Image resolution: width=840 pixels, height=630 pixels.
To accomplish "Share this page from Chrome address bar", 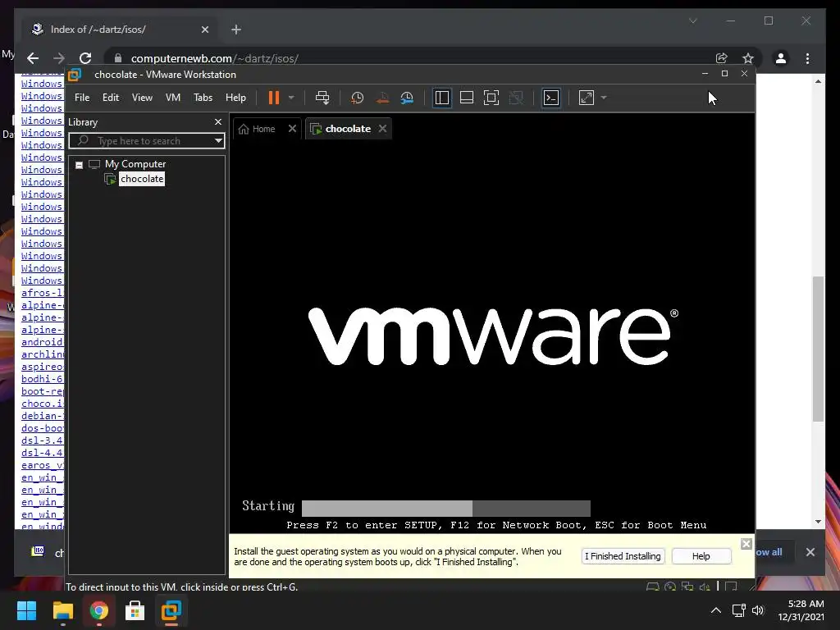I will click(x=722, y=58).
